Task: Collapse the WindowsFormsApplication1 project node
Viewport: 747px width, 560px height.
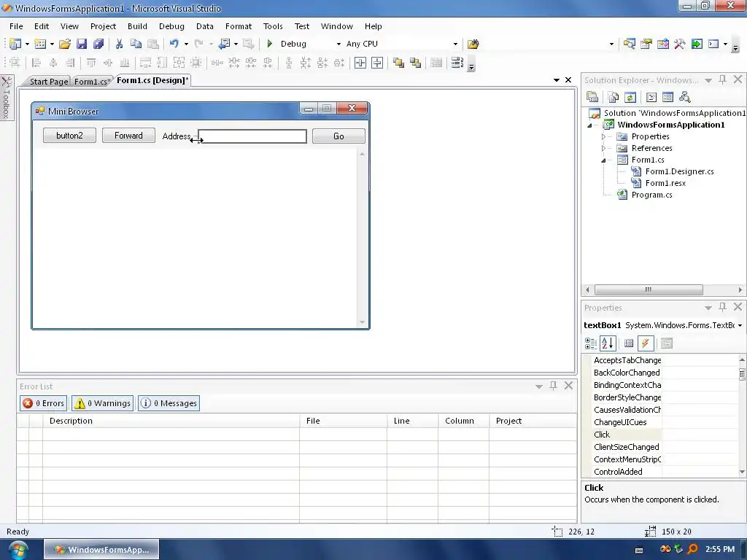Action: tap(589, 125)
